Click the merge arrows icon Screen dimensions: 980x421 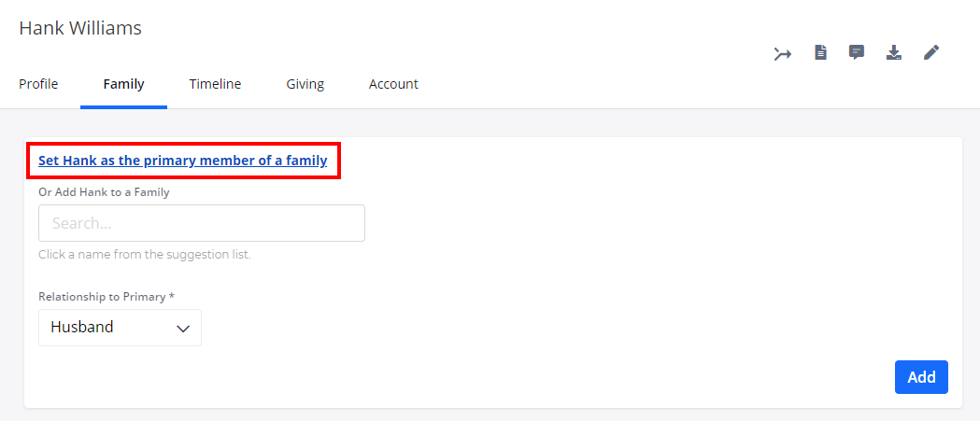[x=783, y=53]
